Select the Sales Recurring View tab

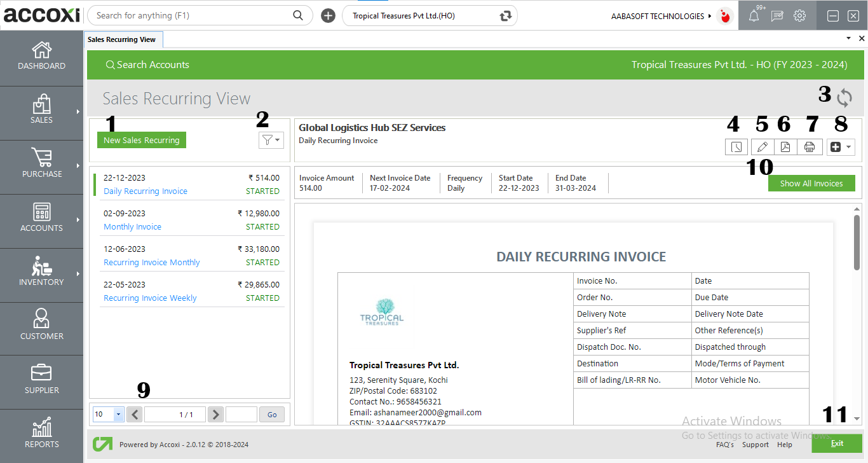tap(122, 39)
